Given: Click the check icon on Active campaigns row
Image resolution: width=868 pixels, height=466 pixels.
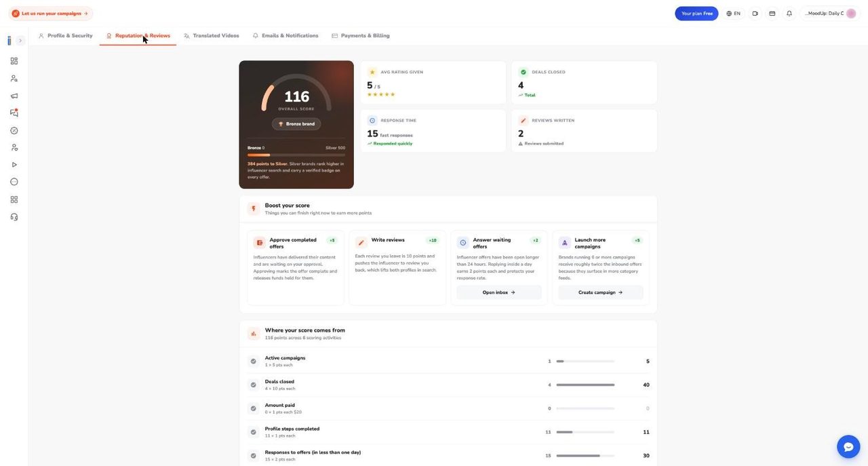Looking at the screenshot, I should pyautogui.click(x=253, y=362).
